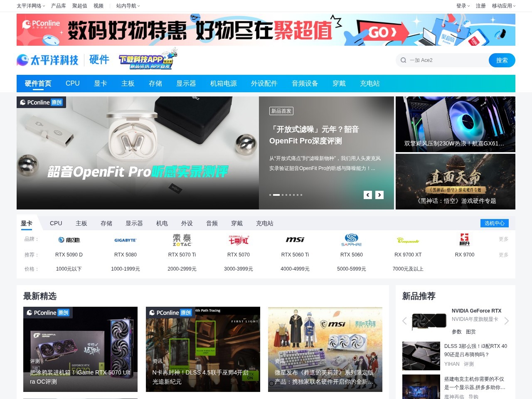Viewport: 532px width, 399px height.
Task: Click the SAPPHIRE brand logo
Action: click(x=352, y=240)
